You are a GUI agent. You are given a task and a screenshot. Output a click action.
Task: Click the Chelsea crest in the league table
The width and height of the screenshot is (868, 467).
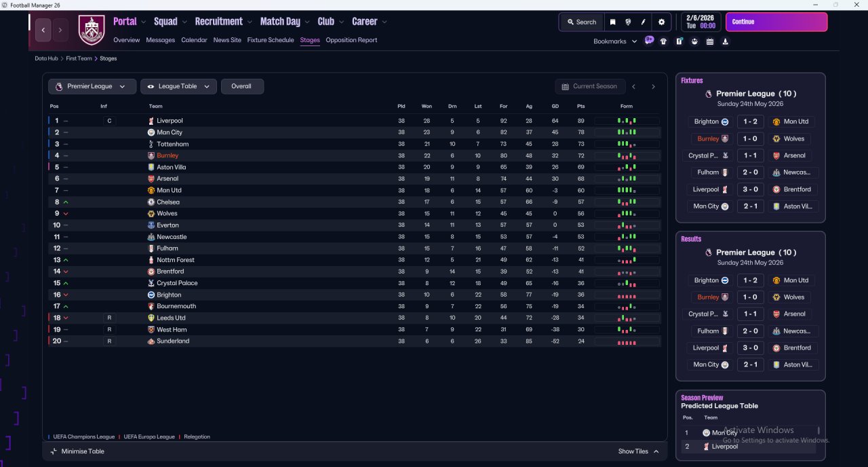pyautogui.click(x=151, y=202)
